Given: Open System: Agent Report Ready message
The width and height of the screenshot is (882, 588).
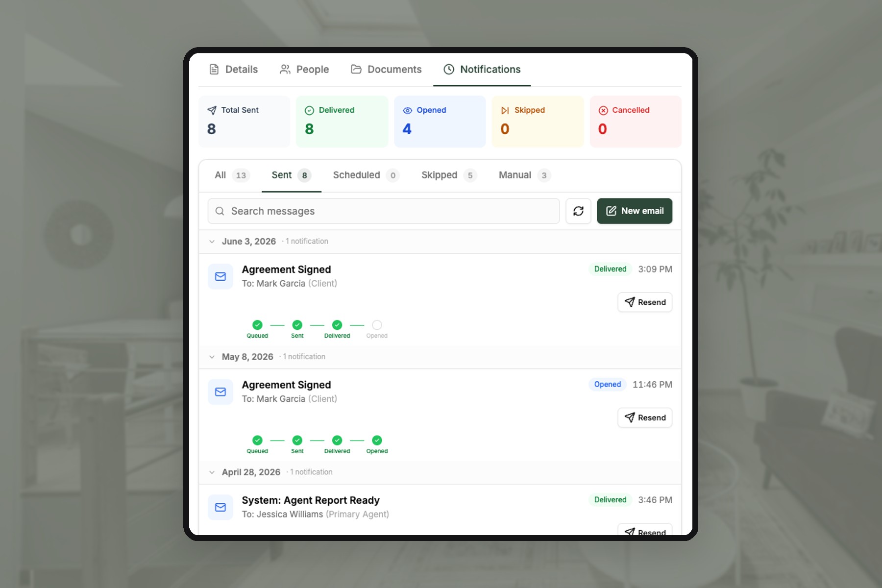Looking at the screenshot, I should tap(311, 500).
